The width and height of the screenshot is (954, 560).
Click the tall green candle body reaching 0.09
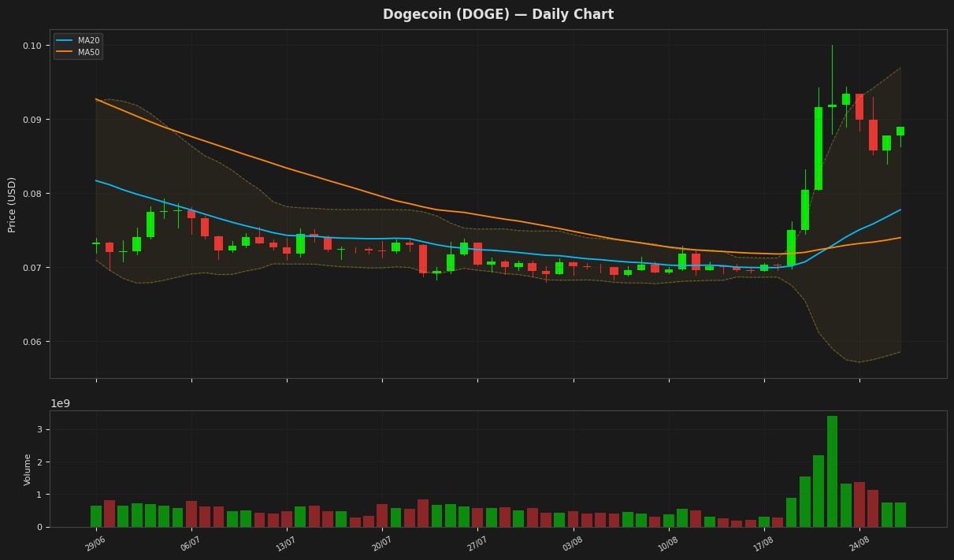tap(819, 149)
